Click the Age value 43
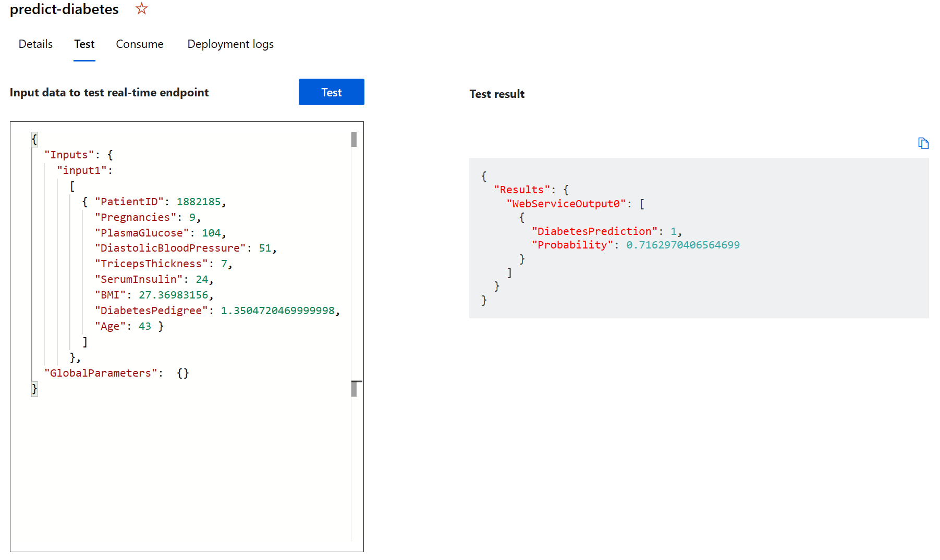Image resolution: width=940 pixels, height=560 pixels. tap(144, 326)
